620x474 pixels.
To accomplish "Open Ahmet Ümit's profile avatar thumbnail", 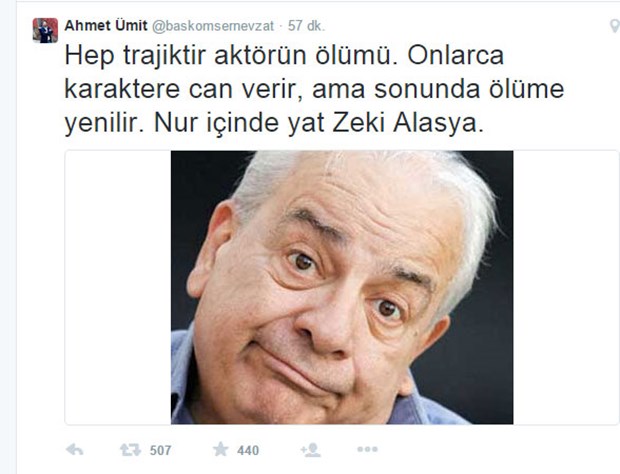I will pos(45,30).
